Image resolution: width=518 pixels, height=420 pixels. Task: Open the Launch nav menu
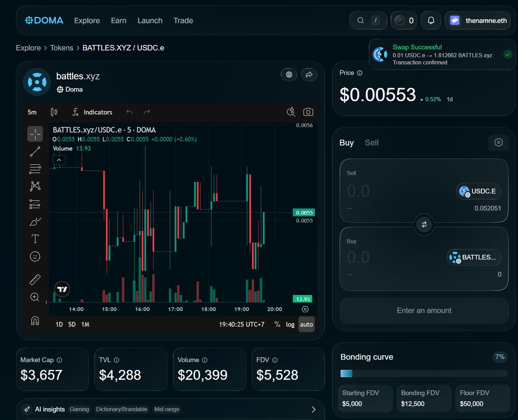(x=150, y=20)
